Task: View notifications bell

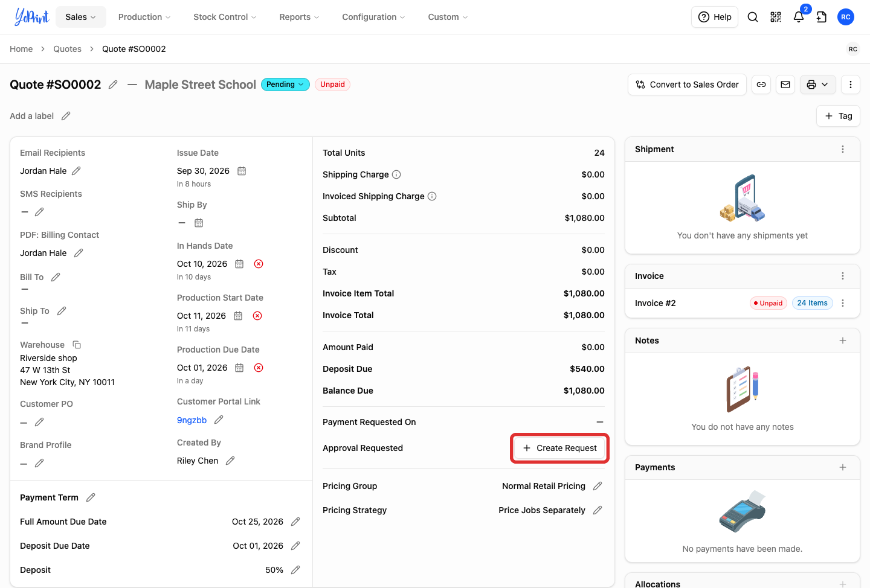Action: coord(799,17)
